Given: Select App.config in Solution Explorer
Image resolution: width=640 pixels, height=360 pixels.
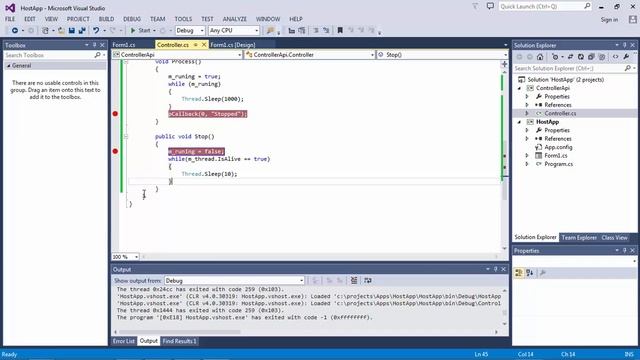Looking at the screenshot, I should [558, 147].
